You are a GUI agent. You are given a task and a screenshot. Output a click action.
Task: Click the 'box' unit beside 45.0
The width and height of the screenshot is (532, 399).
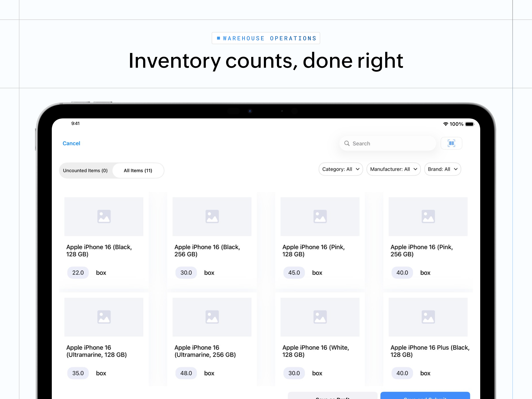coord(317,273)
